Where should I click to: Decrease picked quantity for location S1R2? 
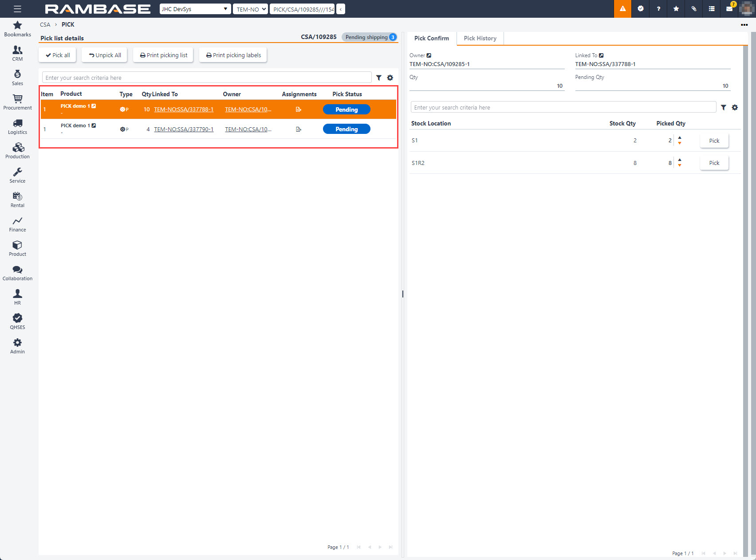[680, 165]
